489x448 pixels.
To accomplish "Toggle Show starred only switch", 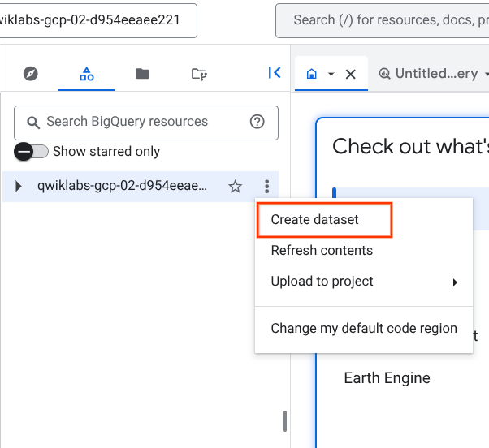I will click(x=31, y=152).
